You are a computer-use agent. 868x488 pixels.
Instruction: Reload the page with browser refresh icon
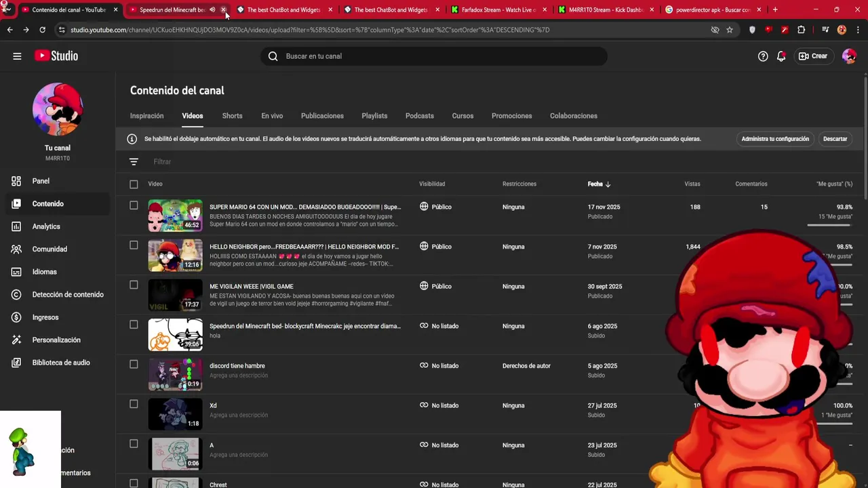tap(42, 30)
